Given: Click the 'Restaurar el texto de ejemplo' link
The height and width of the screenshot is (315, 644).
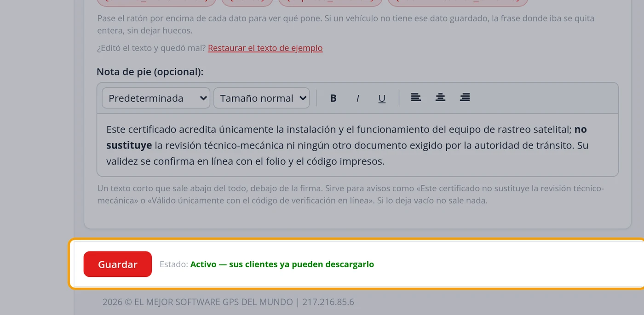Looking at the screenshot, I should point(265,48).
